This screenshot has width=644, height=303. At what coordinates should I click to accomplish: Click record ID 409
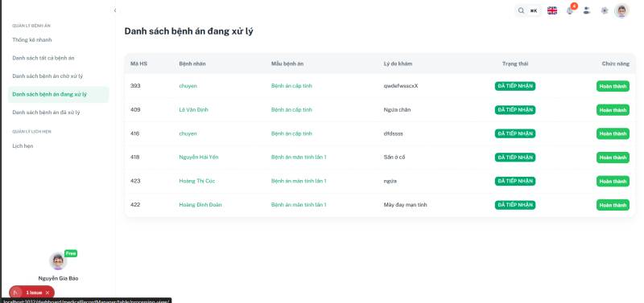point(135,109)
